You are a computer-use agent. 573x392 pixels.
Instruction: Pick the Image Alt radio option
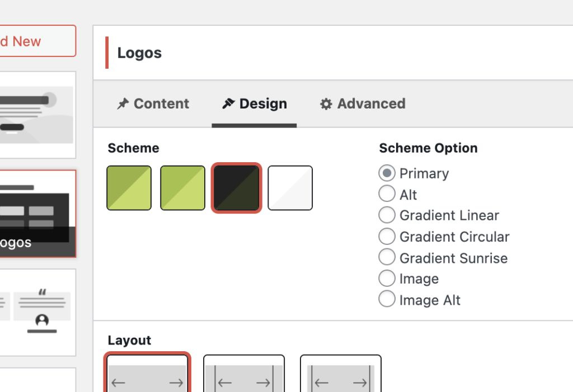387,300
